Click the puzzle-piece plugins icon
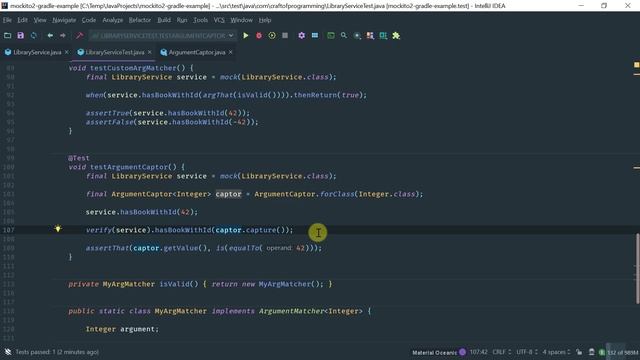 pos(396,36)
